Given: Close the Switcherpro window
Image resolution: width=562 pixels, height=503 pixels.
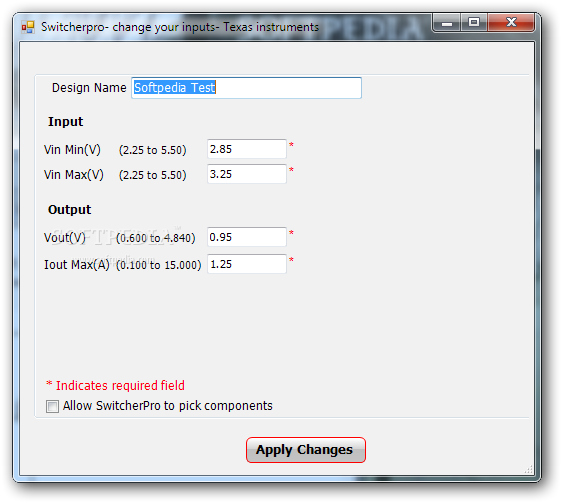Looking at the screenshot, I should tap(511, 23).
